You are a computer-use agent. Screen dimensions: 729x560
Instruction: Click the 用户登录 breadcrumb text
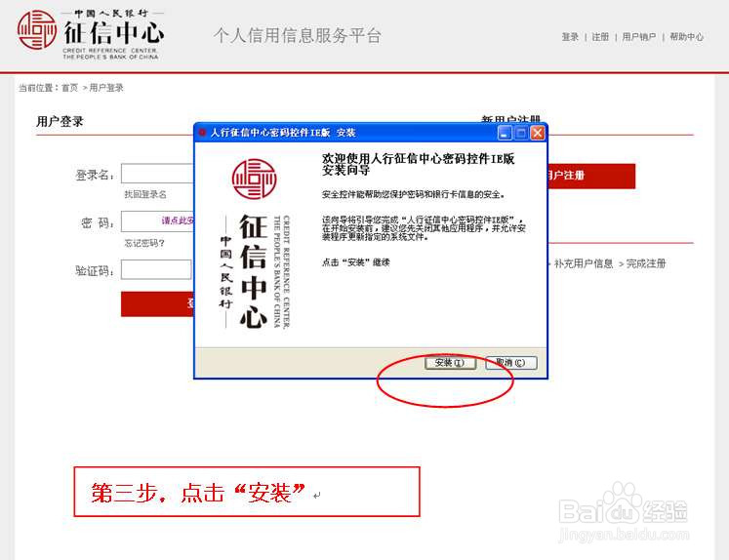pyautogui.click(x=106, y=88)
